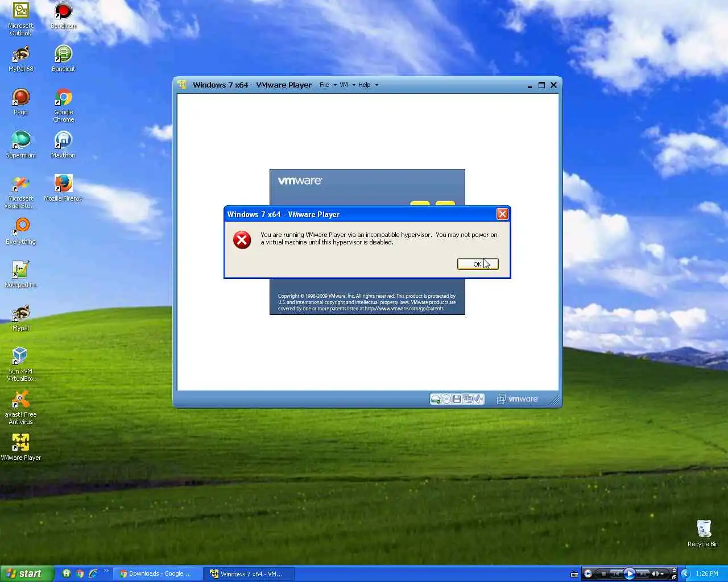Viewport: 728px width, 582px height.
Task: Select the Pego desktop icon
Action: coord(21,102)
